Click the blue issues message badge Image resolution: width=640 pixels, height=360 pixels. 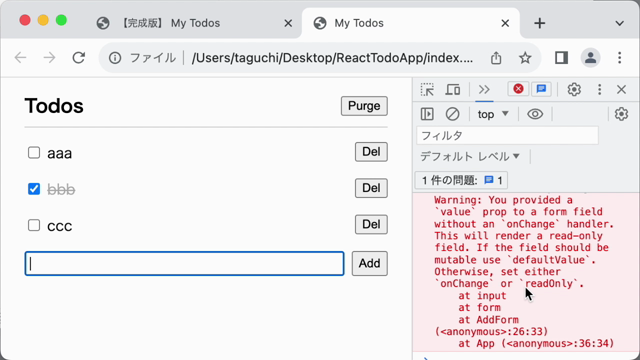click(x=541, y=89)
